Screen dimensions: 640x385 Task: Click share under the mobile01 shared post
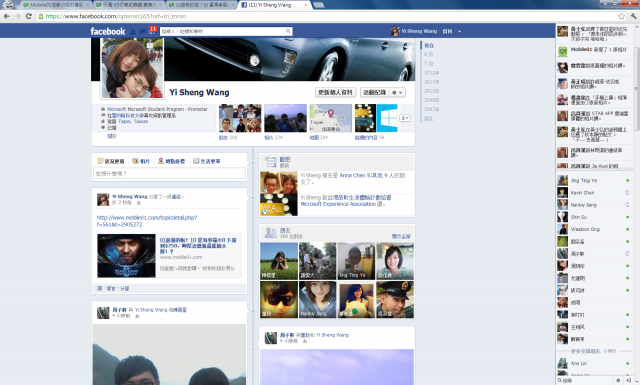tap(124, 288)
